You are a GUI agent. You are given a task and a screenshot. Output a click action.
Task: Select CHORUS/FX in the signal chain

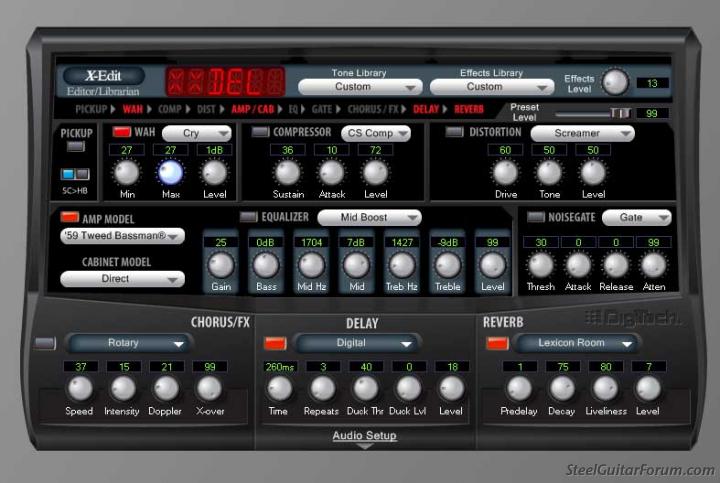373,109
